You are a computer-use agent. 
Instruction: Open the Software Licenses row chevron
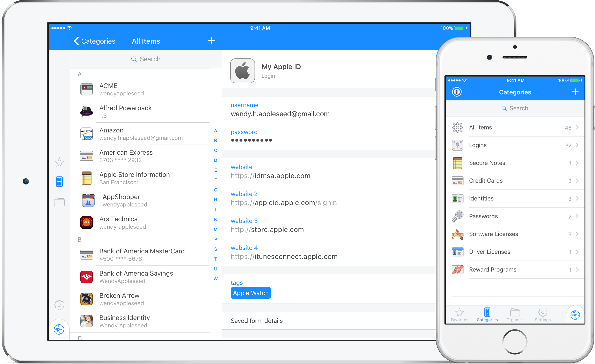click(577, 234)
